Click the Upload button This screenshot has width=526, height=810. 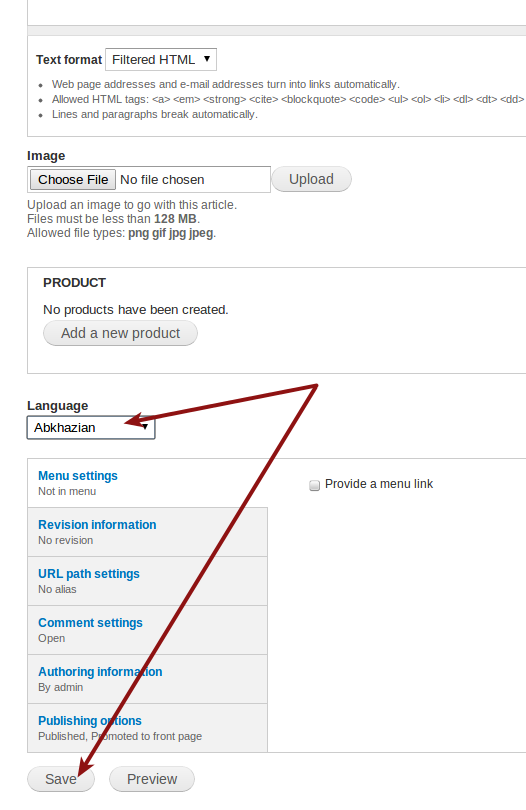coord(312,179)
